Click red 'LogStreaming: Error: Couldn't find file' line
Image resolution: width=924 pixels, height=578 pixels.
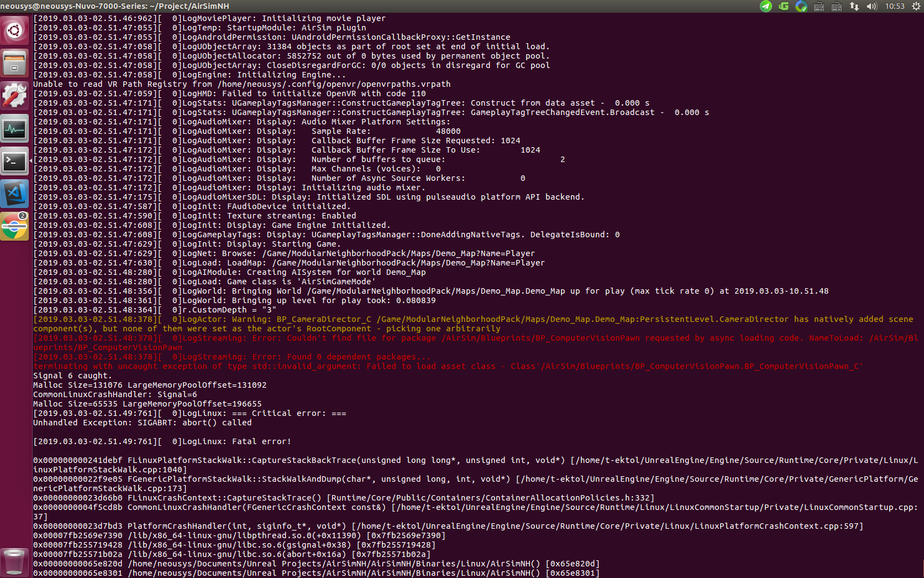475,343
